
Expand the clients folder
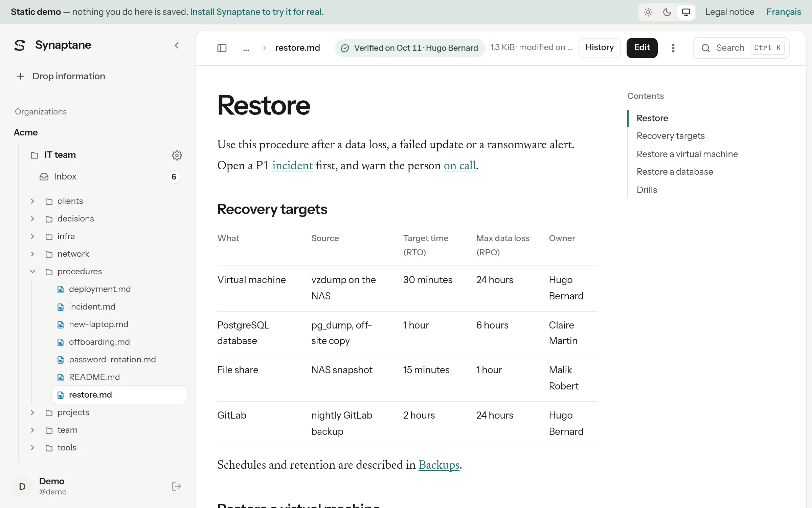point(32,201)
